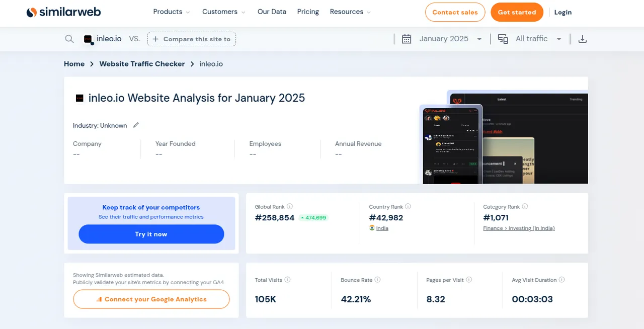
Task: Click the Industry: Unknown label
Action: [100, 125]
